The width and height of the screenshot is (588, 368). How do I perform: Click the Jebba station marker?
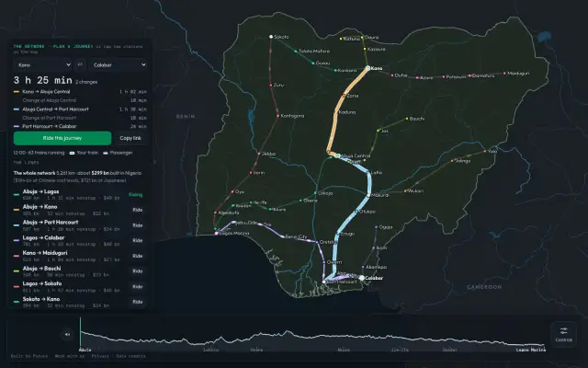(259, 154)
